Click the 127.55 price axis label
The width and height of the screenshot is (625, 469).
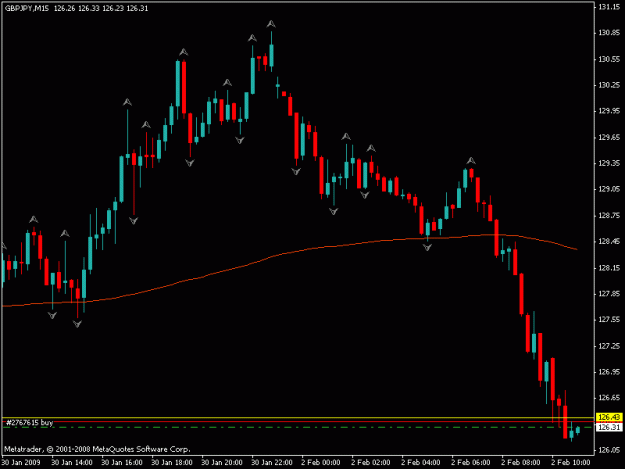point(609,320)
